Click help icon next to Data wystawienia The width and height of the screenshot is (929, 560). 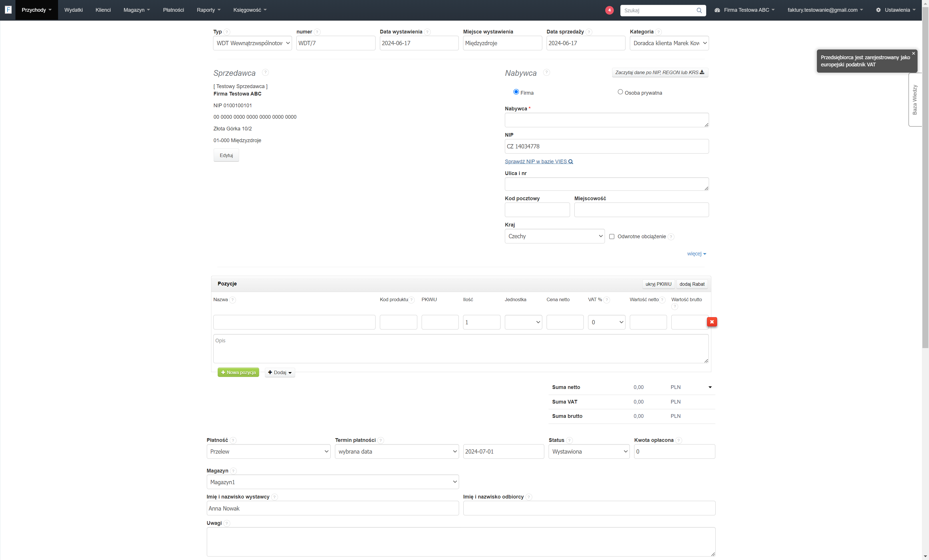[427, 32]
